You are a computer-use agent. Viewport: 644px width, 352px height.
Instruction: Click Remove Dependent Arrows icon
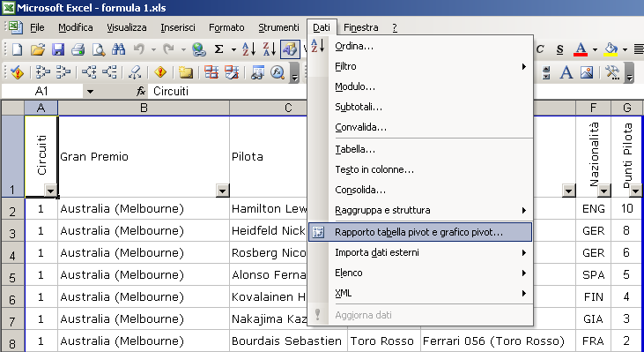(x=109, y=73)
